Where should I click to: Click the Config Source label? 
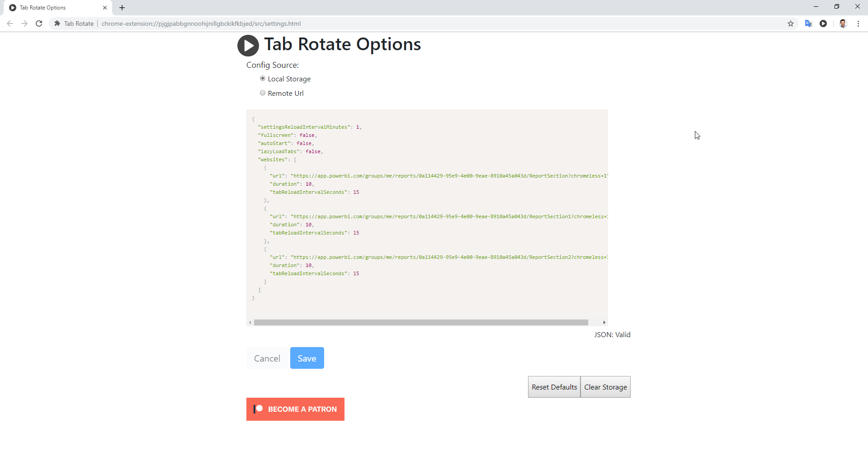(273, 65)
